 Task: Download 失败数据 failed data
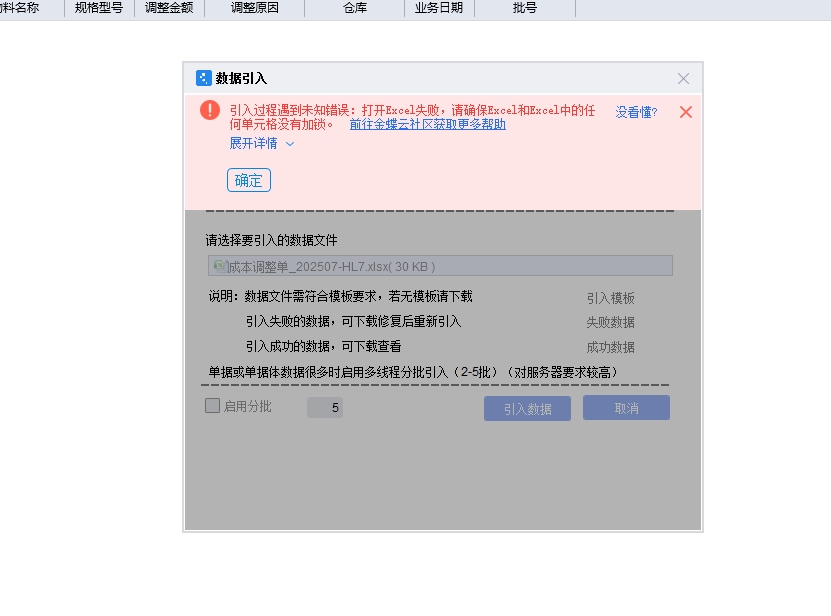(610, 322)
